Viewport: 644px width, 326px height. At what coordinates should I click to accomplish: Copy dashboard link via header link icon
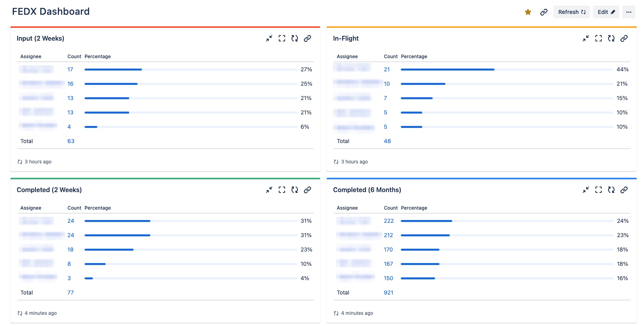point(544,12)
